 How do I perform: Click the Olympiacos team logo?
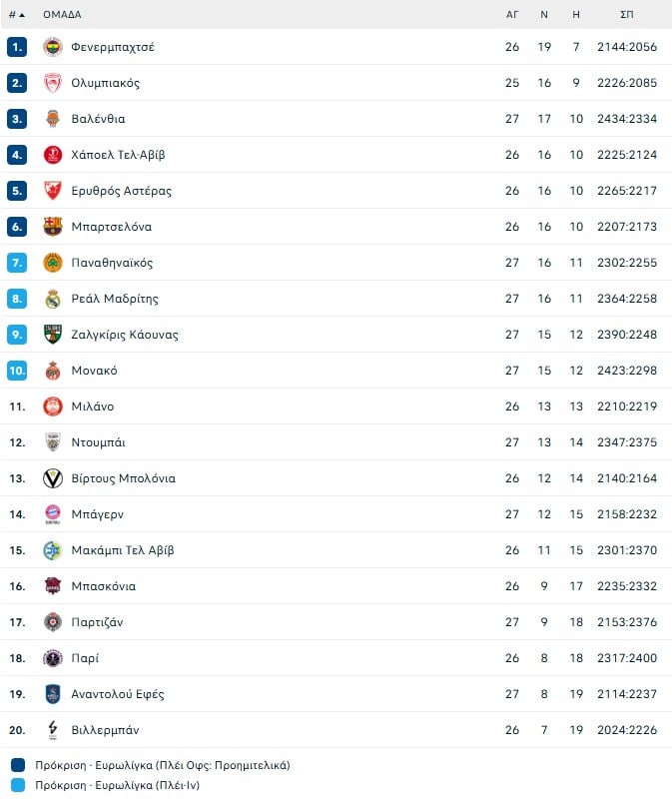(x=53, y=83)
